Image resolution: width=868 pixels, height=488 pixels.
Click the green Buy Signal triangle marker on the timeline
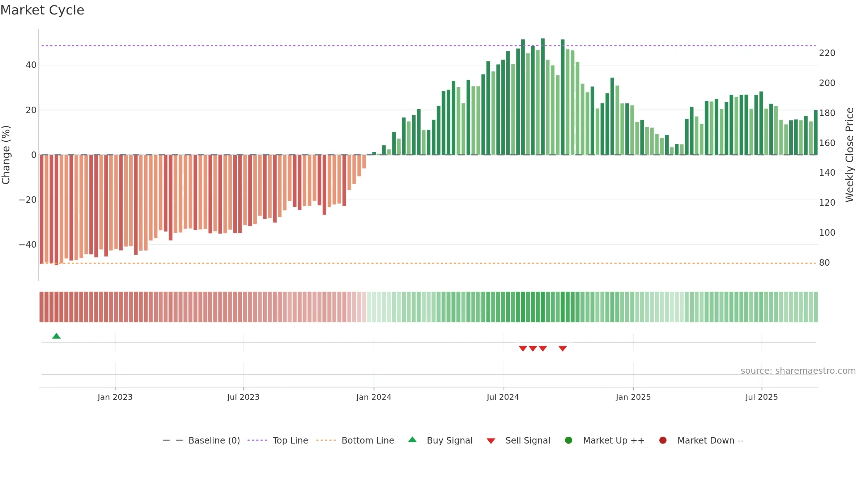[56, 336]
